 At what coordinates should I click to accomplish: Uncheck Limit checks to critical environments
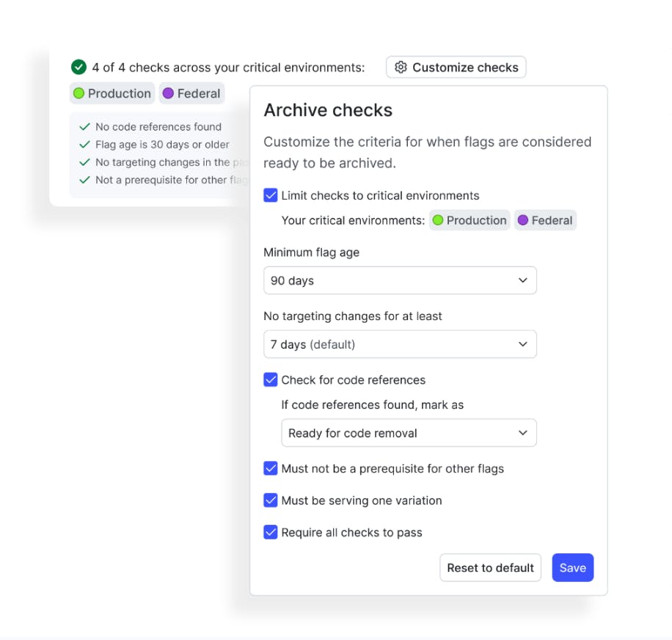pos(271,195)
